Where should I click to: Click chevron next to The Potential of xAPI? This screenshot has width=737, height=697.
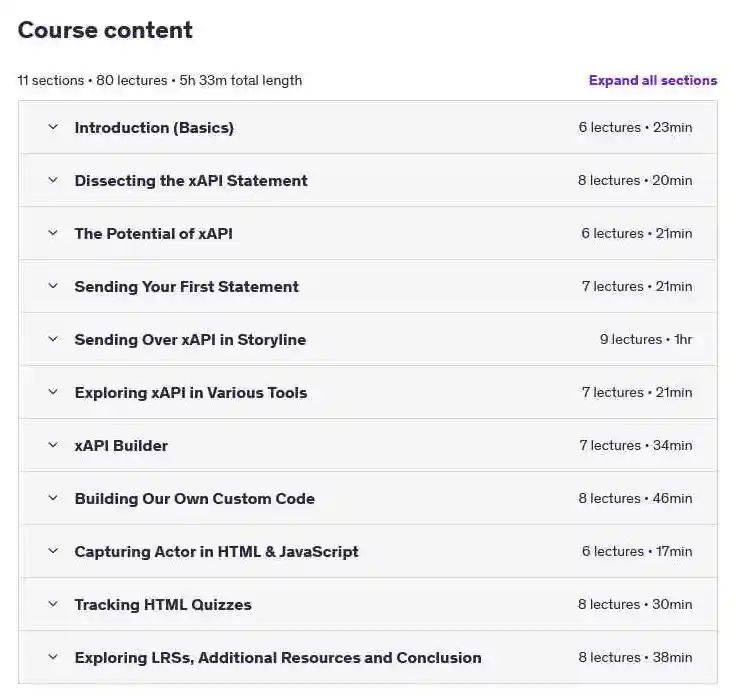coord(53,233)
